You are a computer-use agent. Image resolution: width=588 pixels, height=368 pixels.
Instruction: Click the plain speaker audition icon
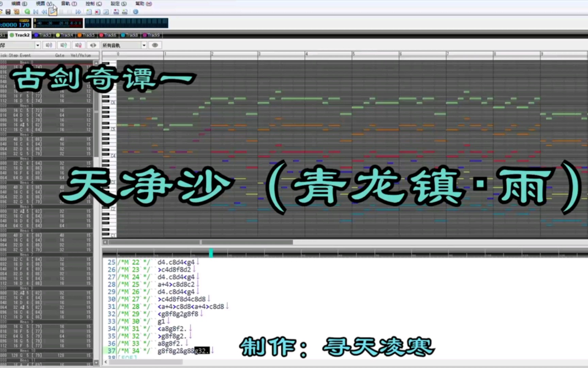[x=49, y=45]
